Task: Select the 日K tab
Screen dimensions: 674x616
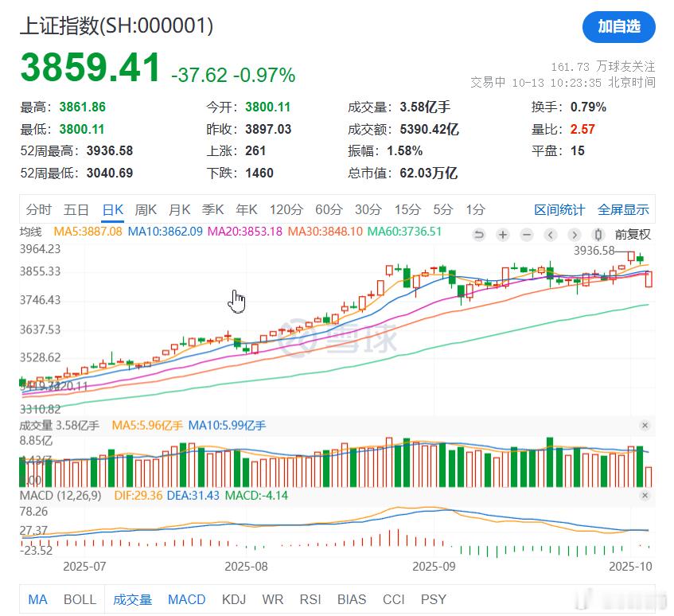Action: tap(113, 210)
